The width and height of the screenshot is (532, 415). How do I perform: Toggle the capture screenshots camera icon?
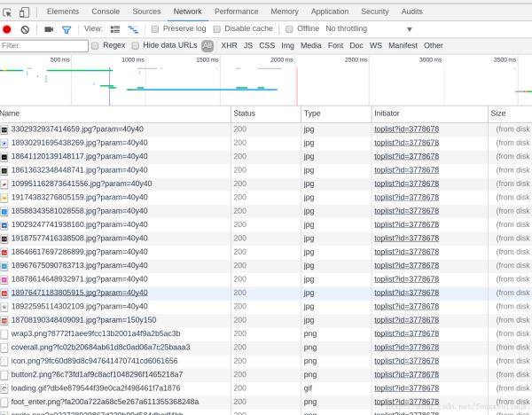(49, 29)
